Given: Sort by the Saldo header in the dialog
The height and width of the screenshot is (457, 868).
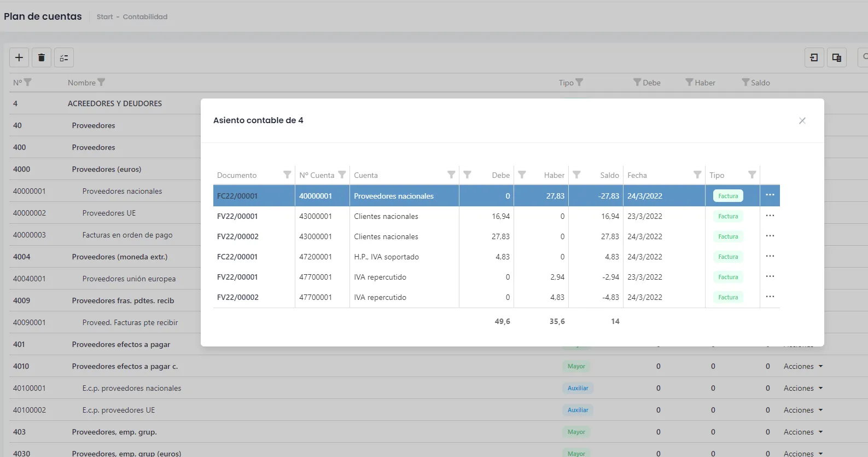Looking at the screenshot, I should tap(609, 175).
